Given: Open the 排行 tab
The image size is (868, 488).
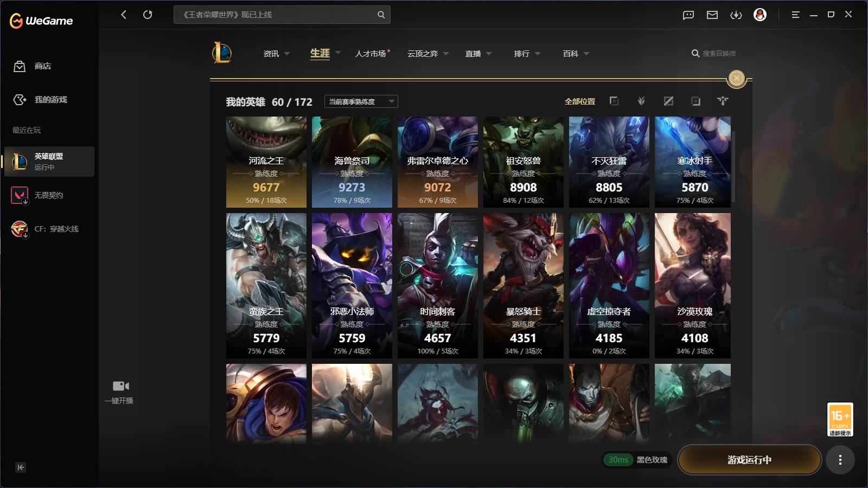Looking at the screenshot, I should 522,54.
